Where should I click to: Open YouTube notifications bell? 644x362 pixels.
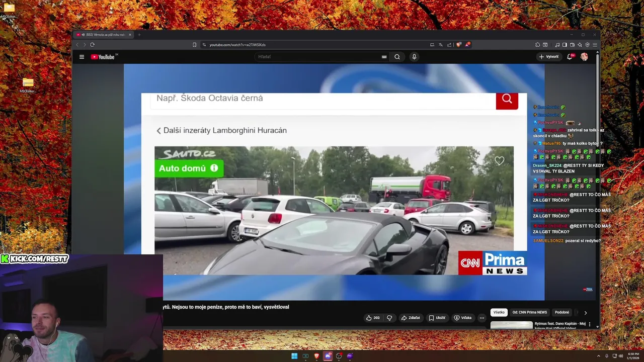pos(570,57)
